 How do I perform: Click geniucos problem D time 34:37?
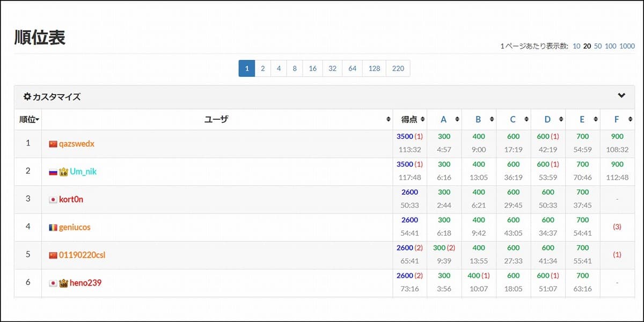pyautogui.click(x=548, y=233)
